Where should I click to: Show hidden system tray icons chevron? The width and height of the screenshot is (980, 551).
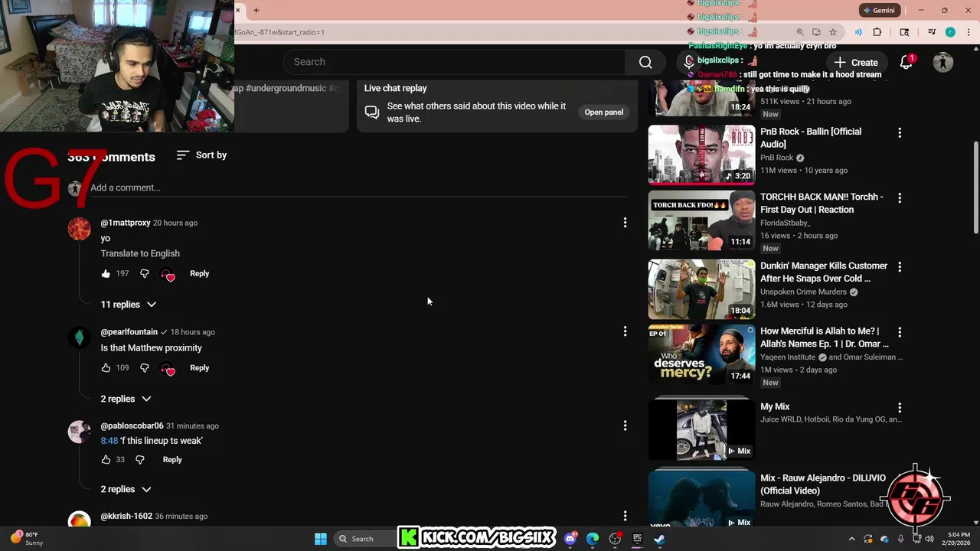pyautogui.click(x=851, y=539)
